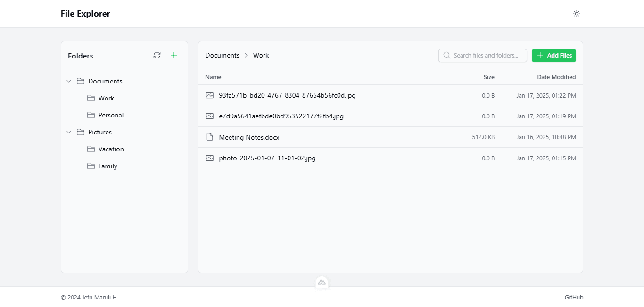The height and width of the screenshot is (307, 644).
Task: Sort by the Date Modified column header
Action: click(556, 77)
